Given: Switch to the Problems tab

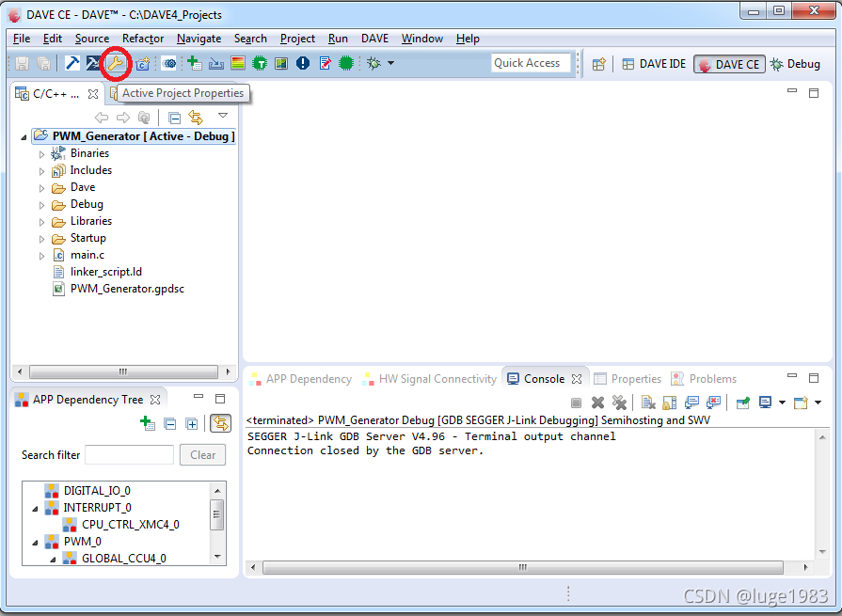Looking at the screenshot, I should tap(704, 379).
